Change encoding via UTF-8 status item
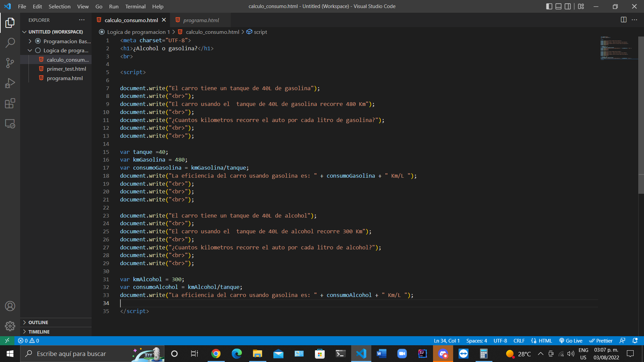644x362 pixels. click(500, 341)
